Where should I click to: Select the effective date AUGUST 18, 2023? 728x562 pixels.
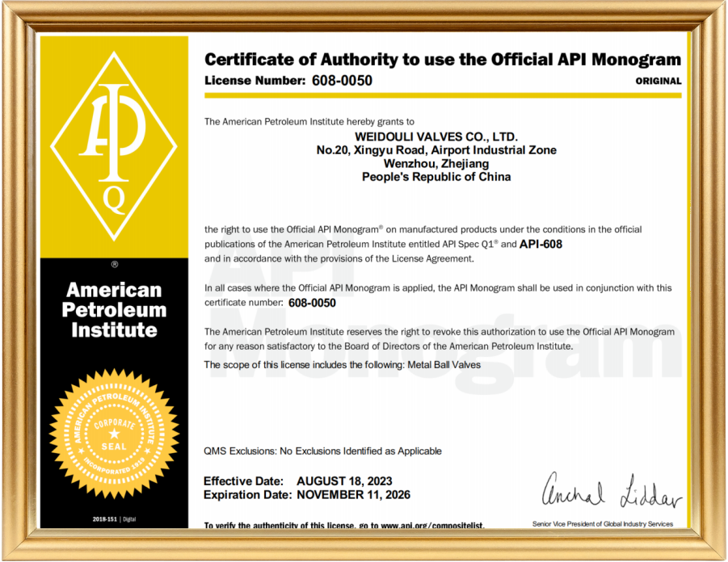344,481
